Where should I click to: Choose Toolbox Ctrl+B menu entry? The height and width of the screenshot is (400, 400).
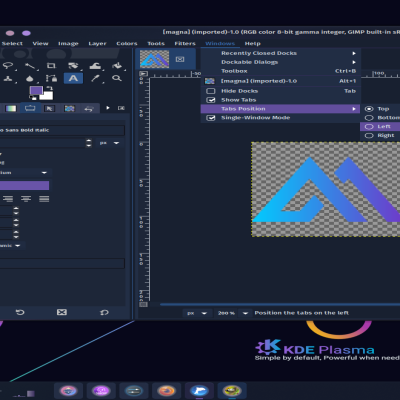(x=281, y=71)
